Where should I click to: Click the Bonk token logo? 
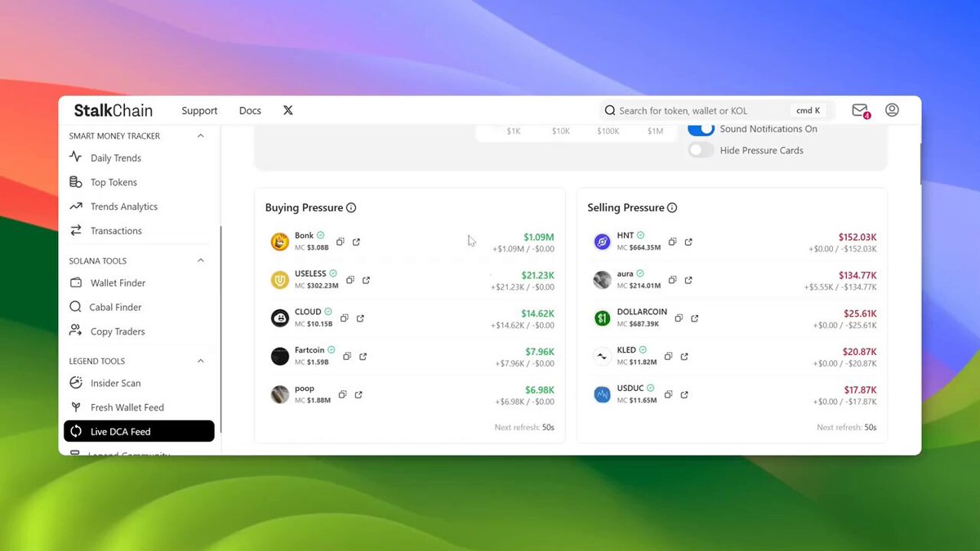(280, 242)
